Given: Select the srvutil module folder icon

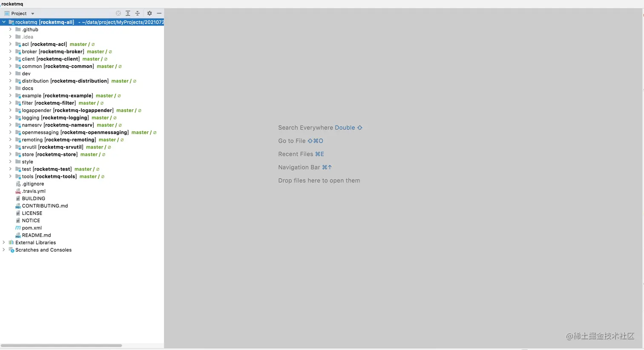Looking at the screenshot, I should pos(18,147).
